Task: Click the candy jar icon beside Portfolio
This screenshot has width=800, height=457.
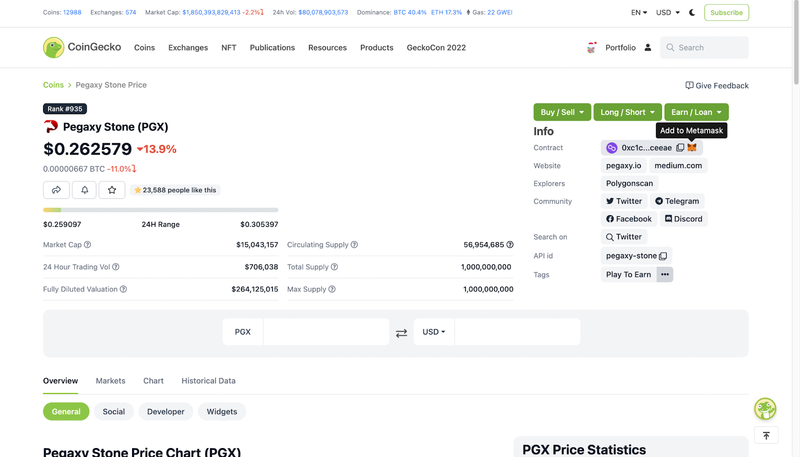Action: coord(591,47)
